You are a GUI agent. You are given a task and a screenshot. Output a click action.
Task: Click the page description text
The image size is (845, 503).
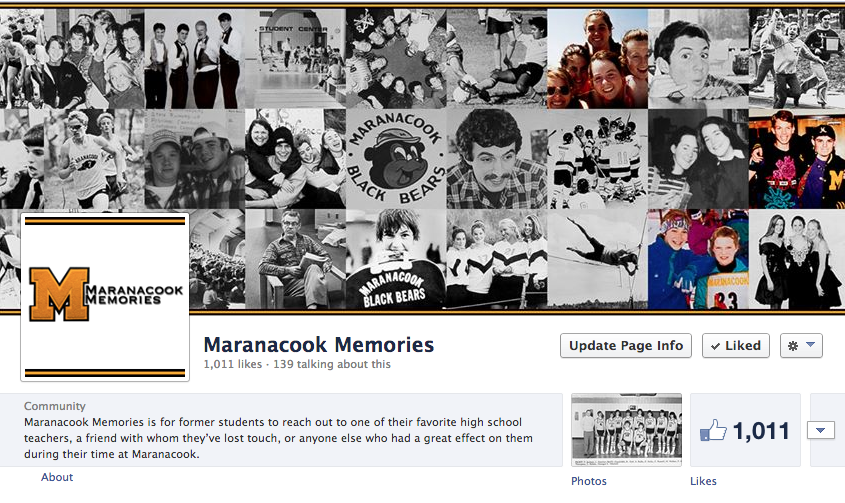click(278, 438)
